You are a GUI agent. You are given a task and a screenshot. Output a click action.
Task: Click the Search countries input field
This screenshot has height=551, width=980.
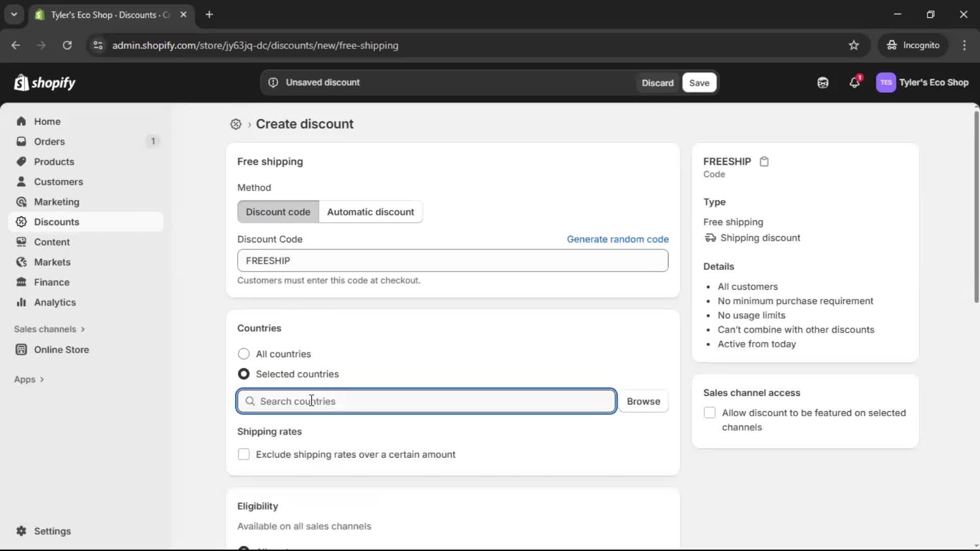pyautogui.click(x=426, y=401)
